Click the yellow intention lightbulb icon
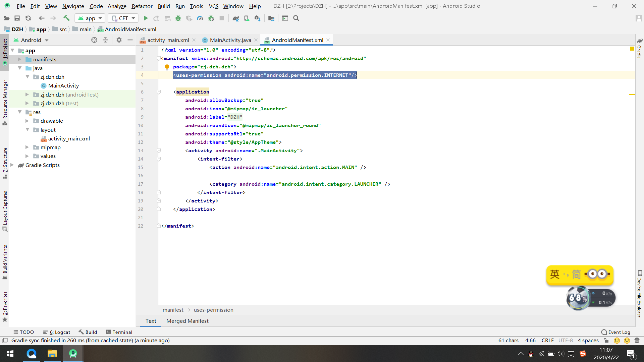This screenshot has height=362, width=644. (x=167, y=67)
